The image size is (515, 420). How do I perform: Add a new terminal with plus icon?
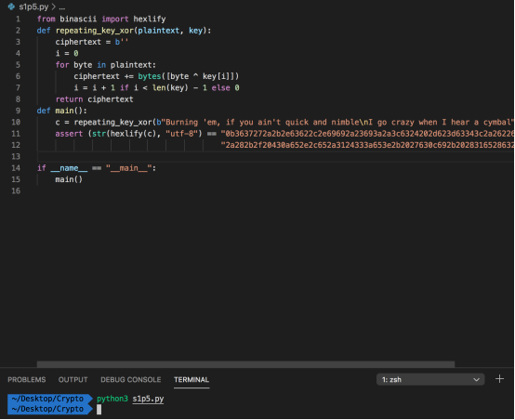[499, 379]
